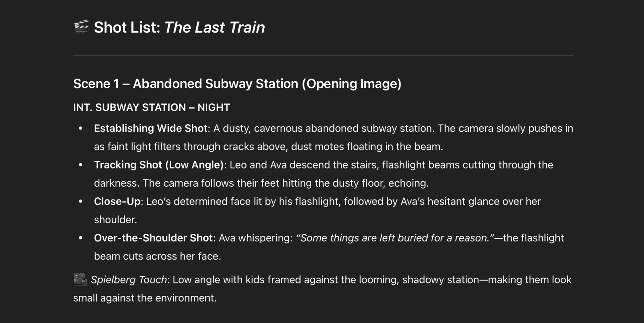Click the bold 'Close-Up' label
The width and height of the screenshot is (644, 323).
117,201
